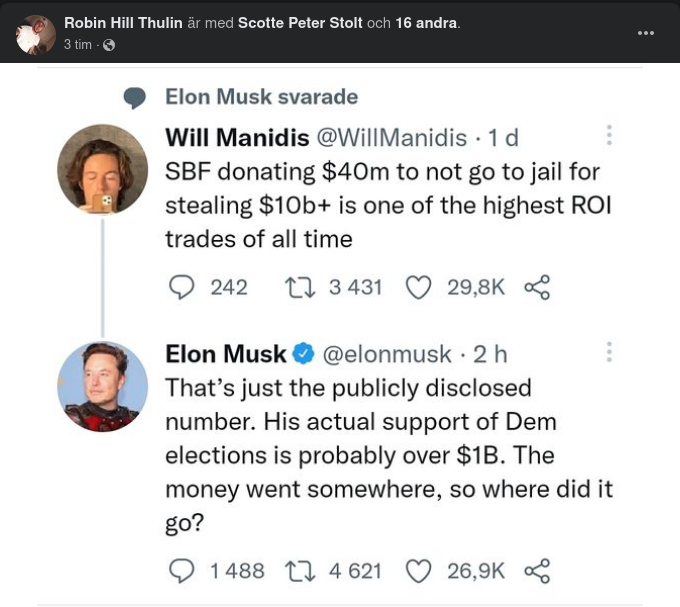680x607 pixels.
Task: Click the reply bubble on Will Manidis's tweet
Action: (181, 288)
